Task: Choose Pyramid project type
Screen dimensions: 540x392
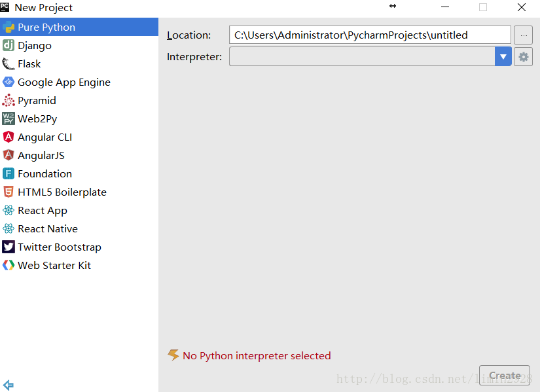Action: tap(79, 100)
